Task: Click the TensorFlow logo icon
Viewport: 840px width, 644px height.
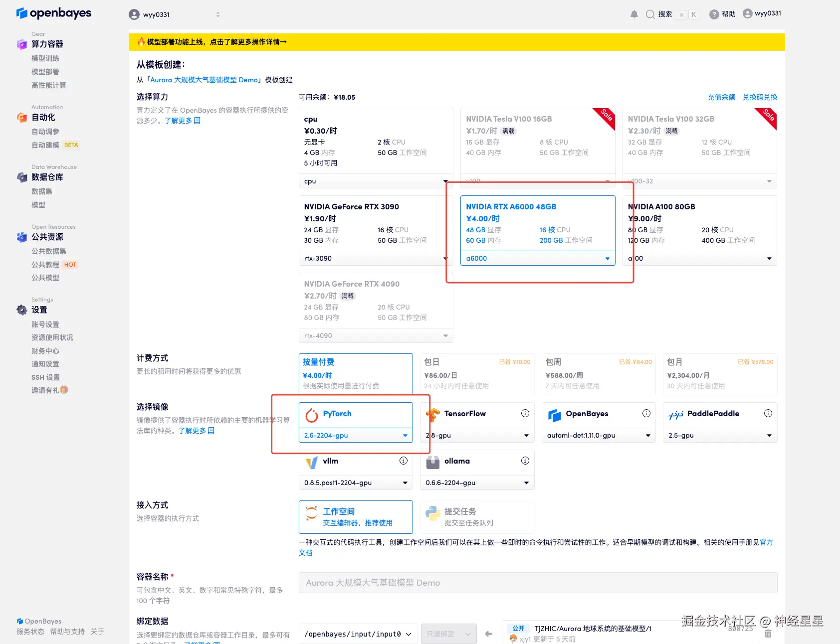Action: point(433,415)
